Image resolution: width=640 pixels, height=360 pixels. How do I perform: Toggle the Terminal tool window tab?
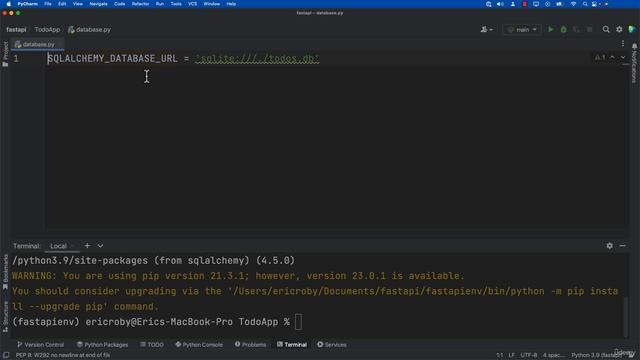tap(292, 344)
